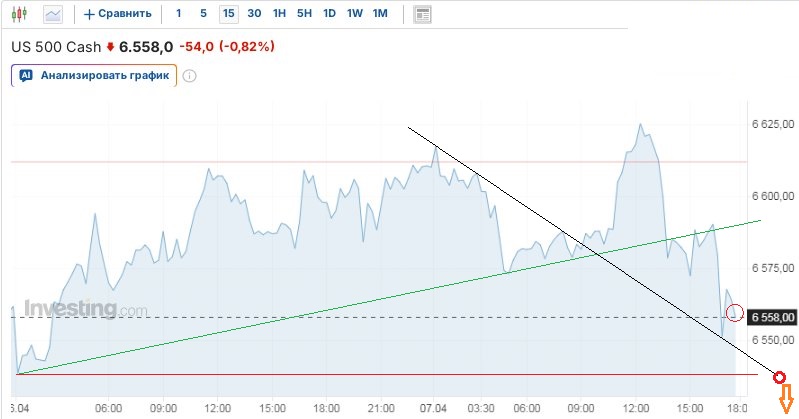
Task: Click the Investing.com watermark logo
Action: click(85, 308)
